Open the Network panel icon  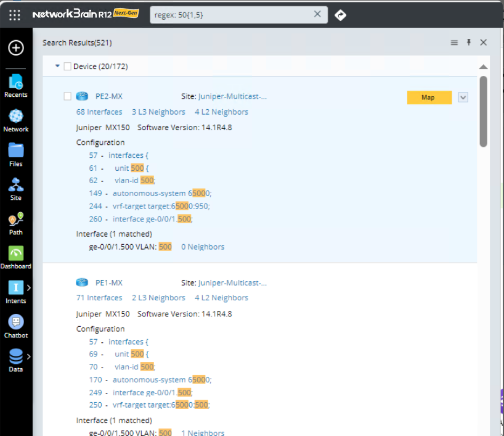(x=16, y=120)
